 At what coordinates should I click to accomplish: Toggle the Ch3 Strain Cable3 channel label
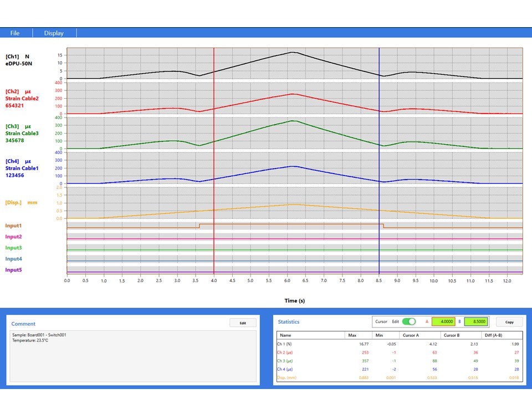pyautogui.click(x=22, y=133)
